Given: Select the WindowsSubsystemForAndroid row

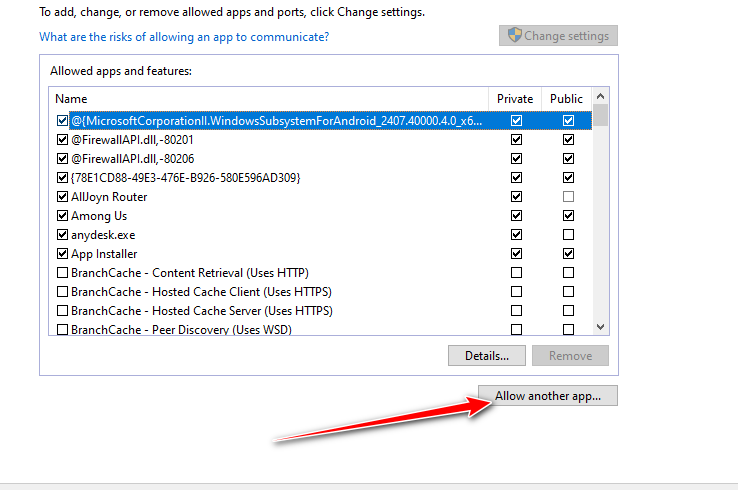Looking at the screenshot, I should coord(277,121).
